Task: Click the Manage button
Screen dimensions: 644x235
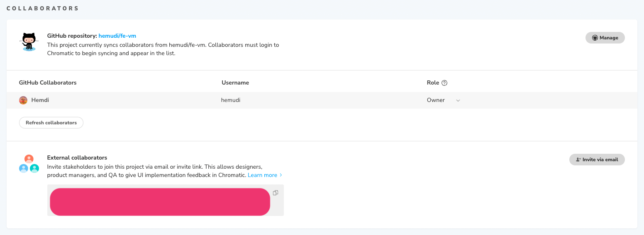Action: click(605, 38)
